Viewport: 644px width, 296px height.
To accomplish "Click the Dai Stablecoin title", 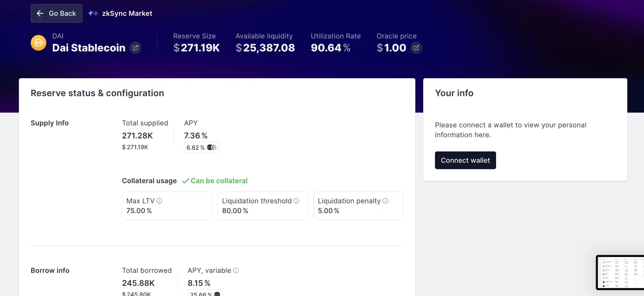I will [x=89, y=48].
